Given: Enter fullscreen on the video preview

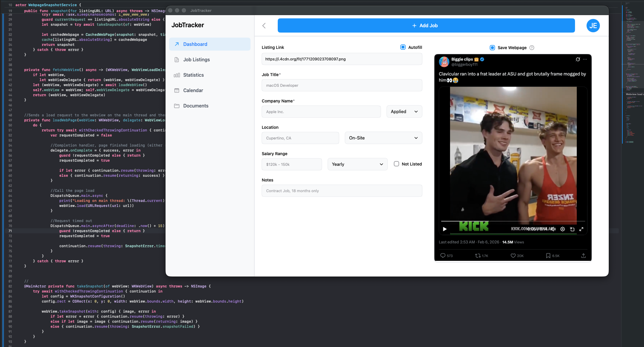Looking at the screenshot, I should [x=581, y=229].
